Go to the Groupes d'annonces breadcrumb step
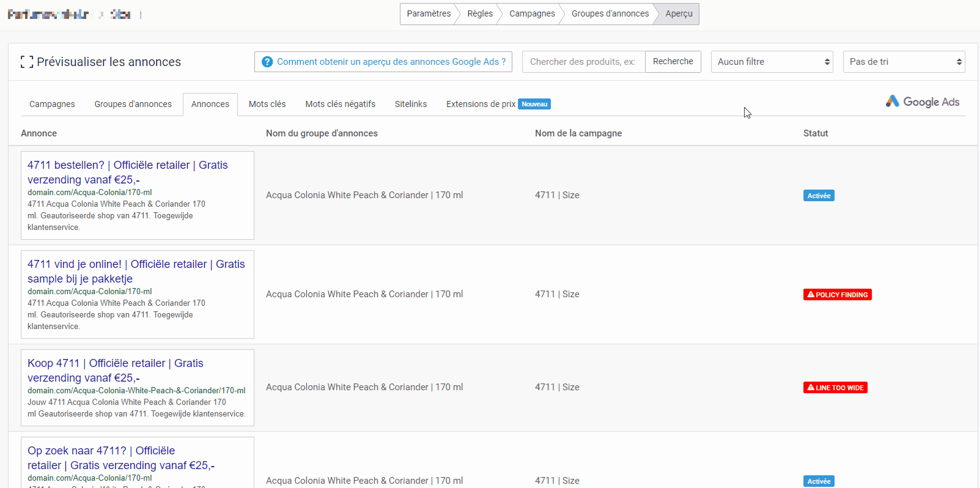Image resolution: width=980 pixels, height=488 pixels. (610, 13)
